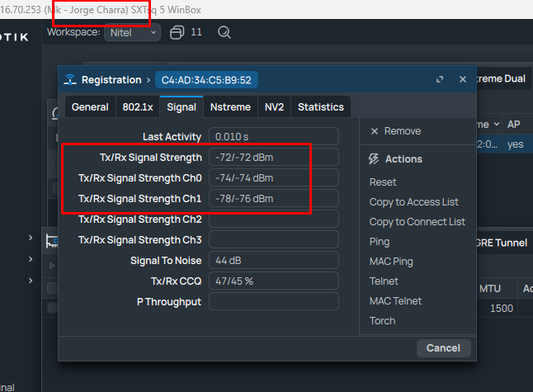Open the Workspace dropdown showing Nitel
533x392 pixels.
tap(132, 33)
